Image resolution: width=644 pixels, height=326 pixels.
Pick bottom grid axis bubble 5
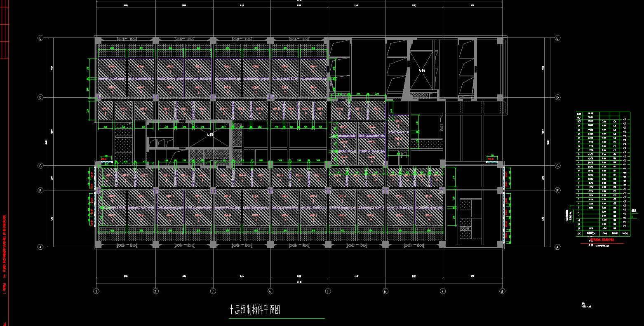click(328, 291)
